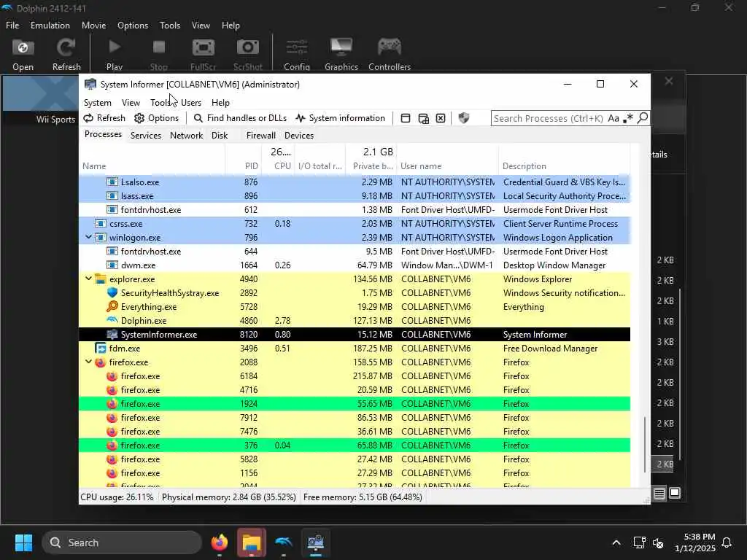This screenshot has width=747, height=560.
Task: Click the shield icon in System Informer toolbar
Action: click(x=463, y=118)
